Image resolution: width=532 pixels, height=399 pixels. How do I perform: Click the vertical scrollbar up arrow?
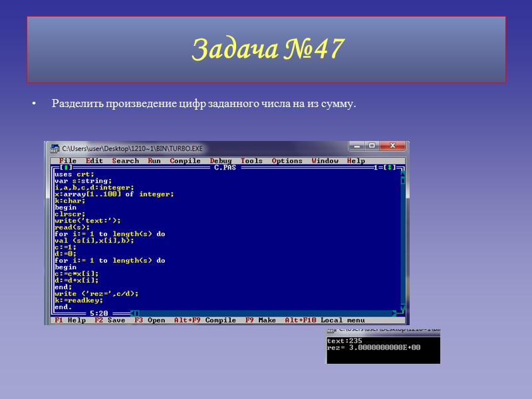(x=403, y=174)
